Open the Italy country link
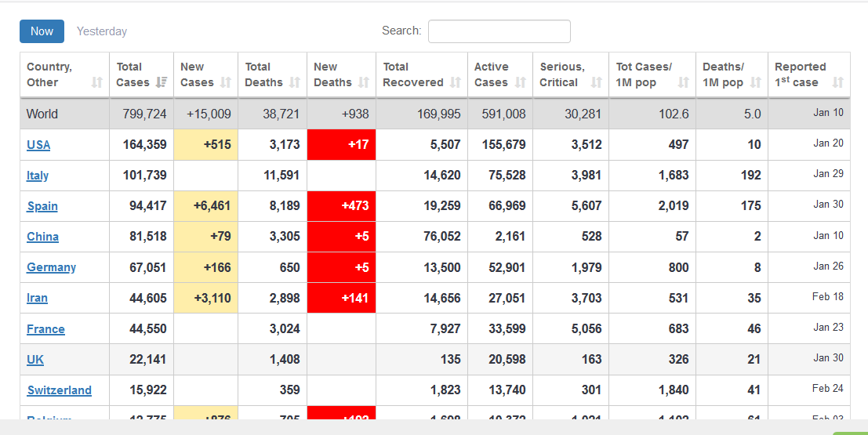868x435 pixels. pyautogui.click(x=38, y=176)
